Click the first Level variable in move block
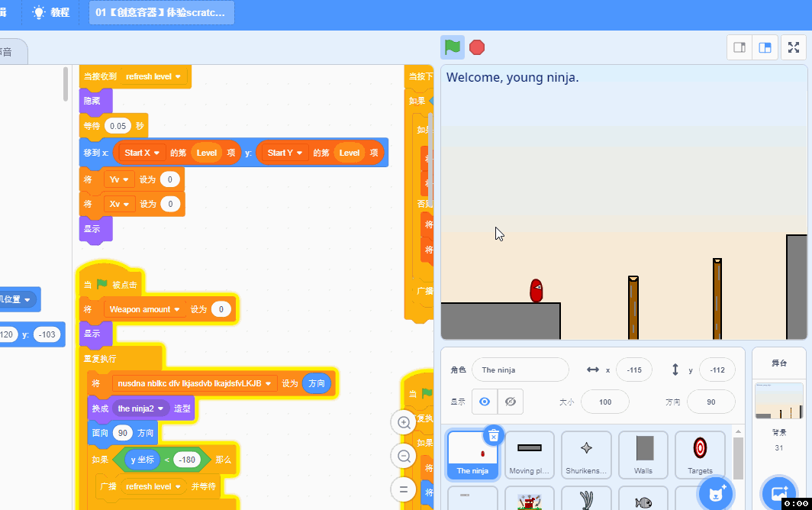This screenshot has height=510, width=812. click(x=206, y=153)
